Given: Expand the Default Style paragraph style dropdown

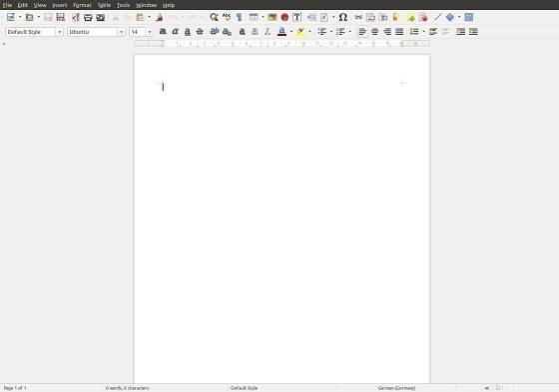Looking at the screenshot, I should pyautogui.click(x=59, y=32).
